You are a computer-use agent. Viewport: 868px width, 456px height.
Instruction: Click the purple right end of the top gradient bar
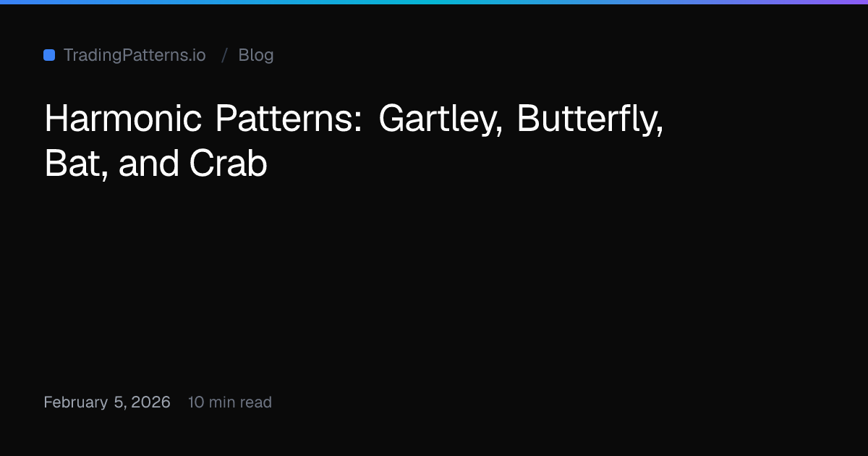[x=846, y=2]
